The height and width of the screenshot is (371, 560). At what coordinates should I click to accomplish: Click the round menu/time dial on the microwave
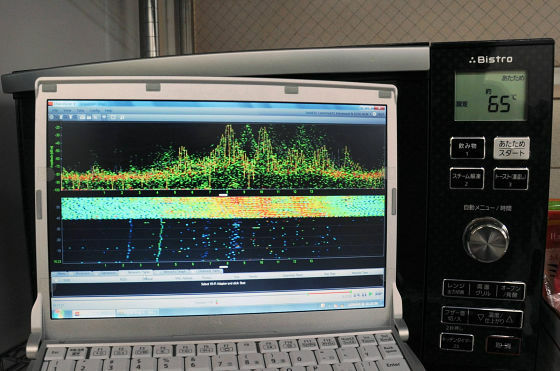click(486, 240)
